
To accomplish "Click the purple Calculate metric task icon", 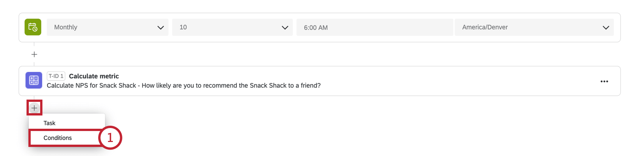I will [x=34, y=80].
